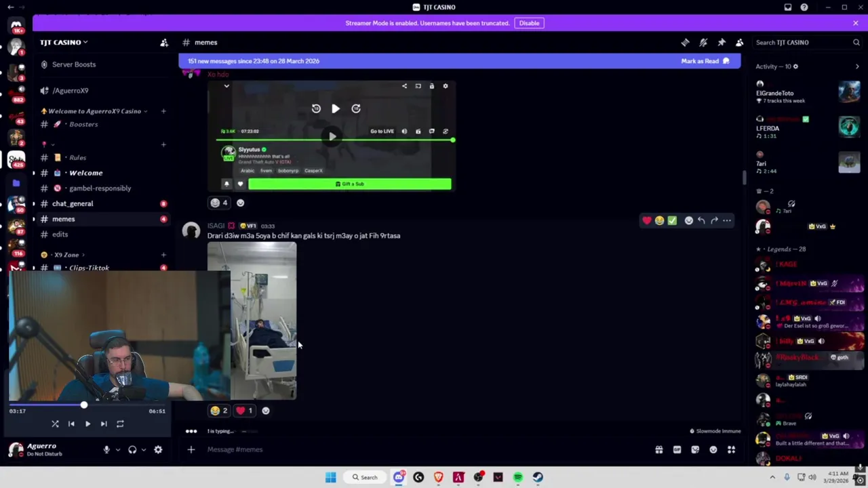This screenshot has height=488, width=868.
Task: Click Mark as Read
Action: click(x=705, y=61)
